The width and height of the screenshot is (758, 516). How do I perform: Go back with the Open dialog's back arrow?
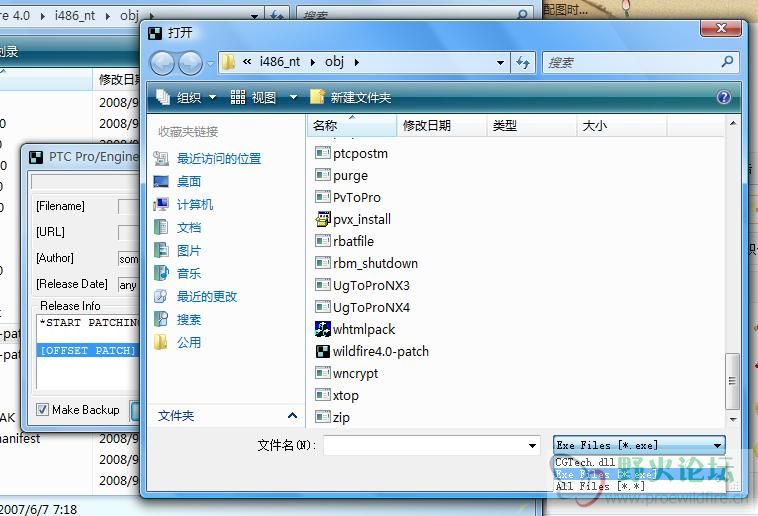click(x=162, y=63)
